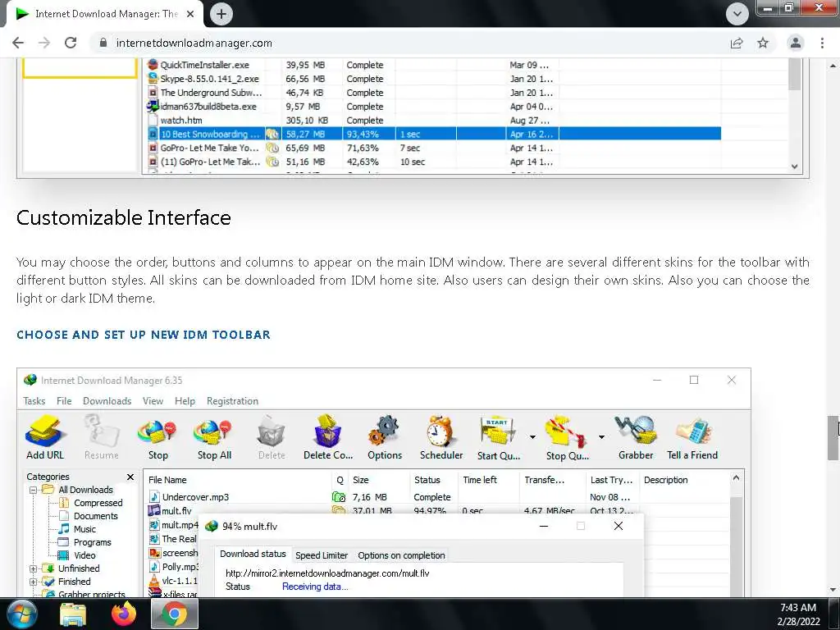This screenshot has height=630, width=840.
Task: Open the Windows Start button
Action: pyautogui.click(x=21, y=614)
